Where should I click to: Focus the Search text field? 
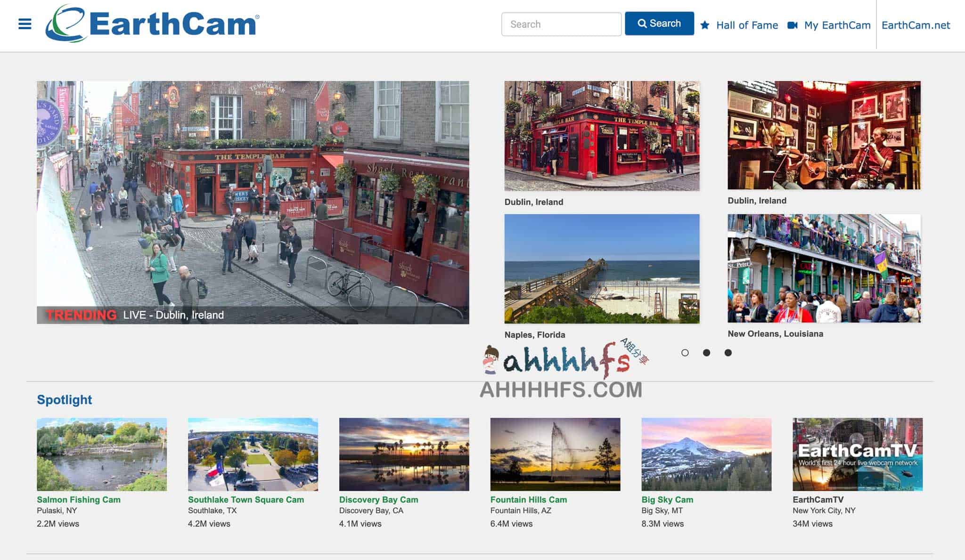point(561,24)
